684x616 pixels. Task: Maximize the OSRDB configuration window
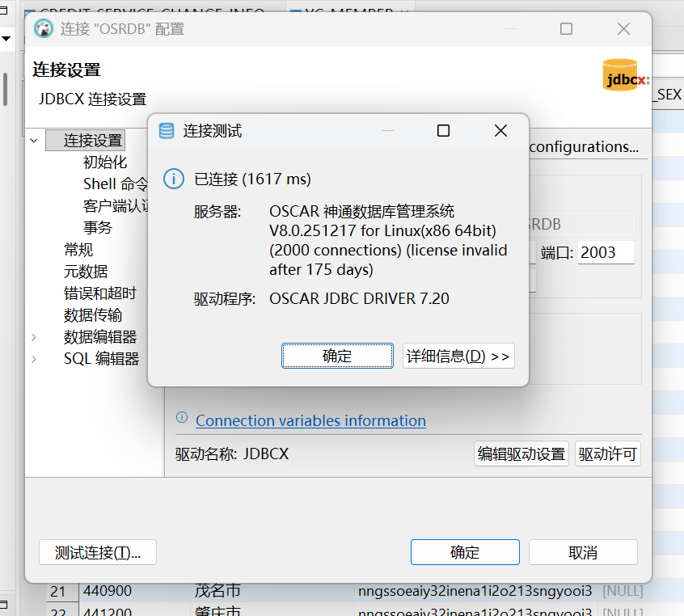click(566, 29)
